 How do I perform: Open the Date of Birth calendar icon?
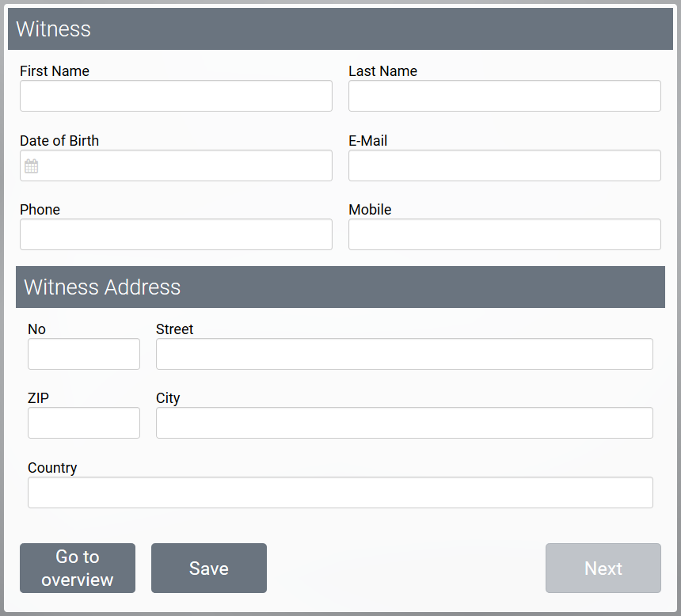tap(31, 166)
